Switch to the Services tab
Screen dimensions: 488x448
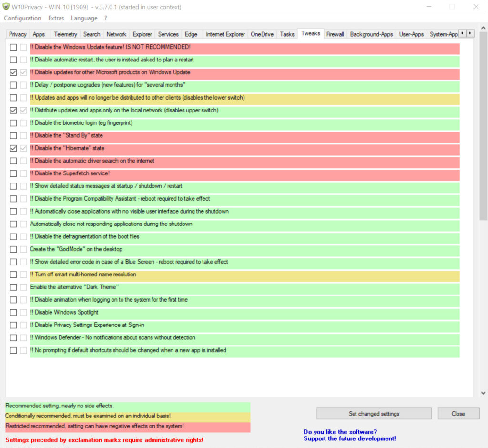pyautogui.click(x=168, y=34)
